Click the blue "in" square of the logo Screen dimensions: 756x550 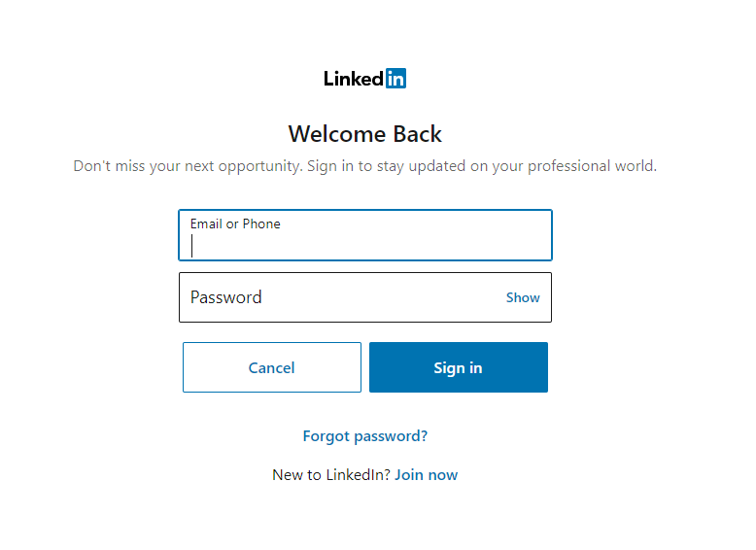395,78
